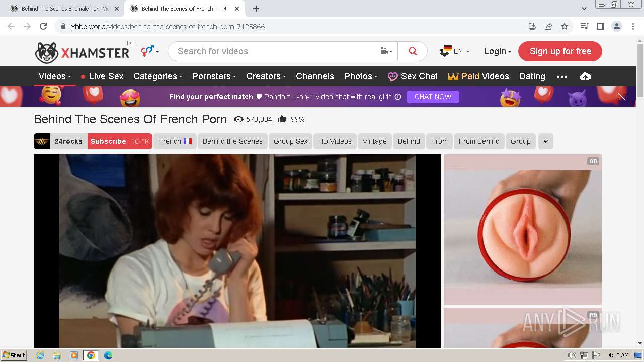Close the promo banner
This screenshot has width=644, height=362.
click(x=622, y=97)
